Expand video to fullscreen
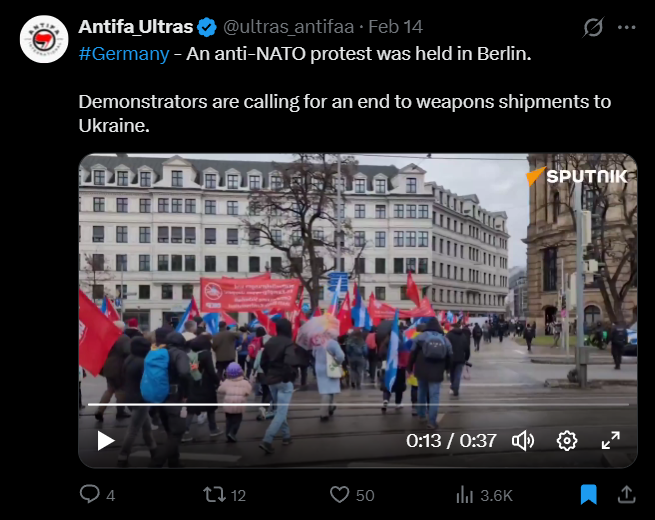The image size is (655, 520). tap(611, 441)
